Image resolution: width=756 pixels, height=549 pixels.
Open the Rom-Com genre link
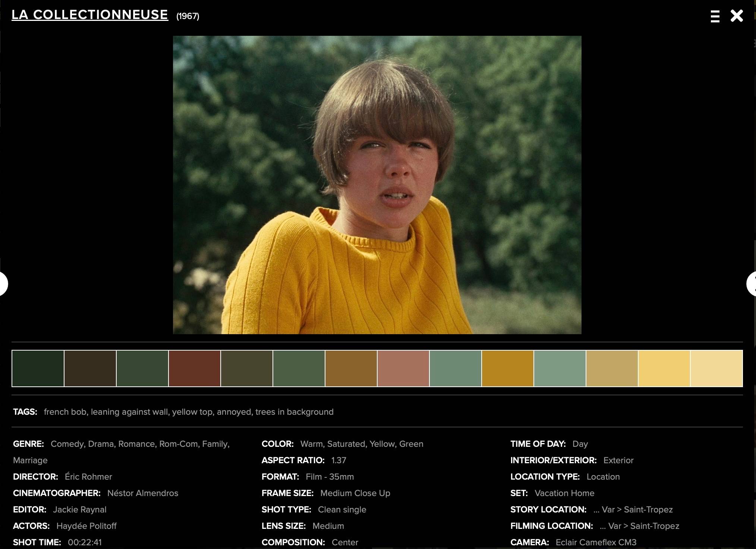179,444
